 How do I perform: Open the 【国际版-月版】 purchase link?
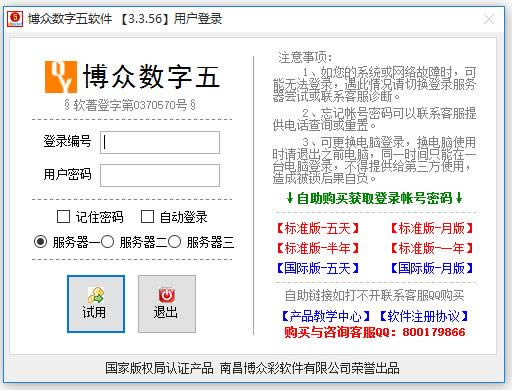432,268
